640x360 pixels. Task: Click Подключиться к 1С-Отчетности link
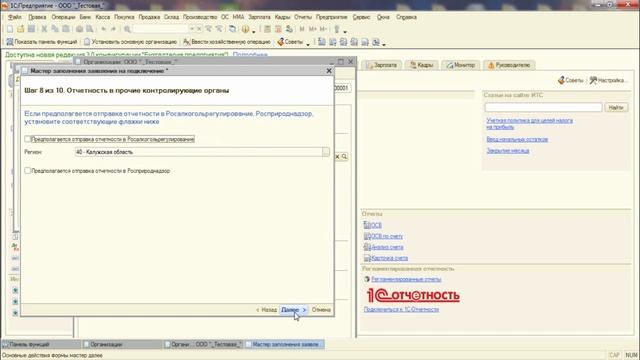pos(401,309)
